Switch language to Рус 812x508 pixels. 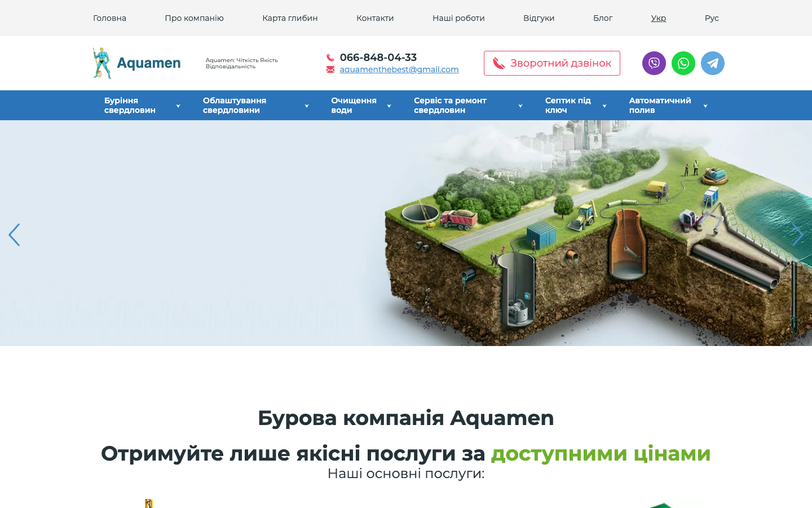[712, 18]
